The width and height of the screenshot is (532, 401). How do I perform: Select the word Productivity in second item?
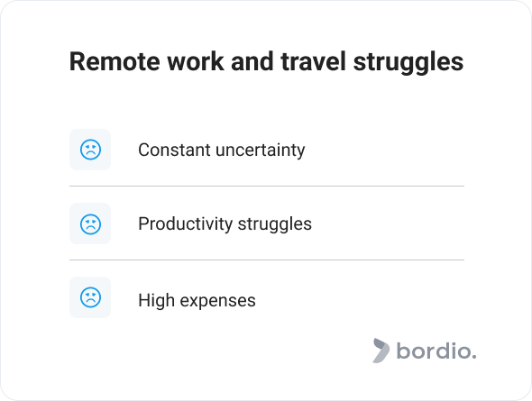pyautogui.click(x=185, y=224)
